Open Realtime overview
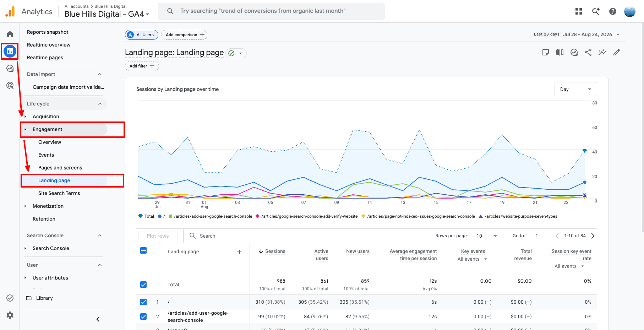The height and width of the screenshot is (330, 644). pos(49,45)
